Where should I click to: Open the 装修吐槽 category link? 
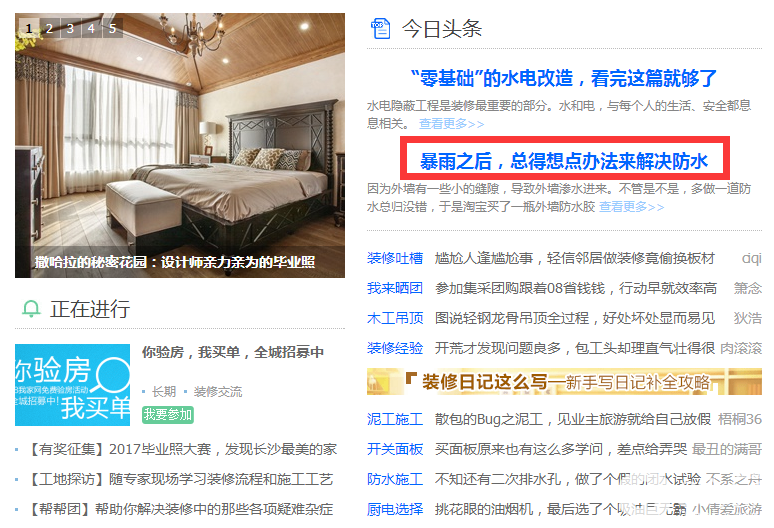click(x=395, y=258)
